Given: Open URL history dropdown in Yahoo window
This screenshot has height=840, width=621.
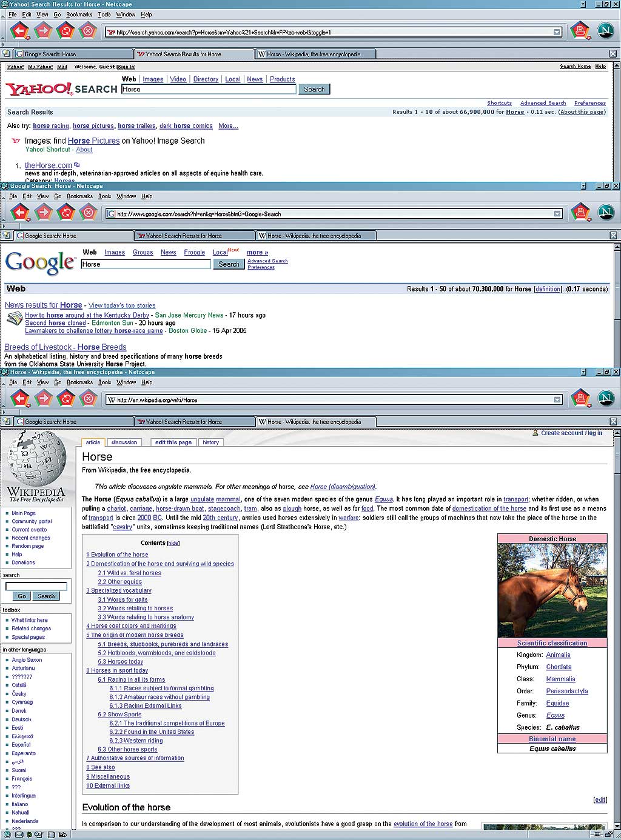Looking at the screenshot, I should 557,32.
